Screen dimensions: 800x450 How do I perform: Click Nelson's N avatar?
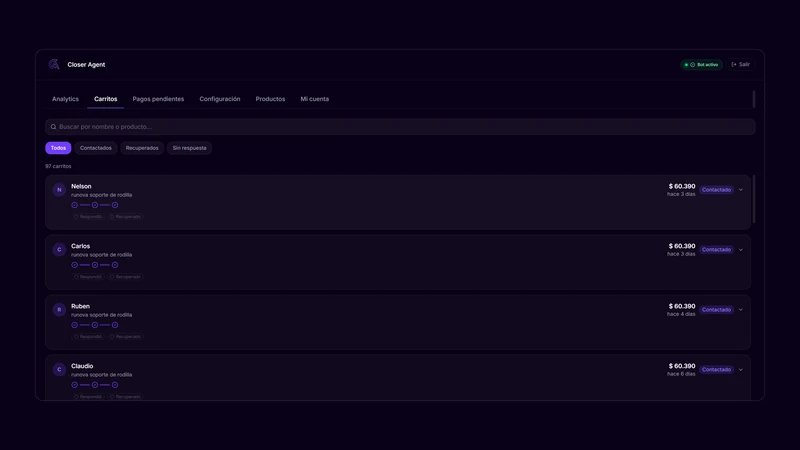59,190
